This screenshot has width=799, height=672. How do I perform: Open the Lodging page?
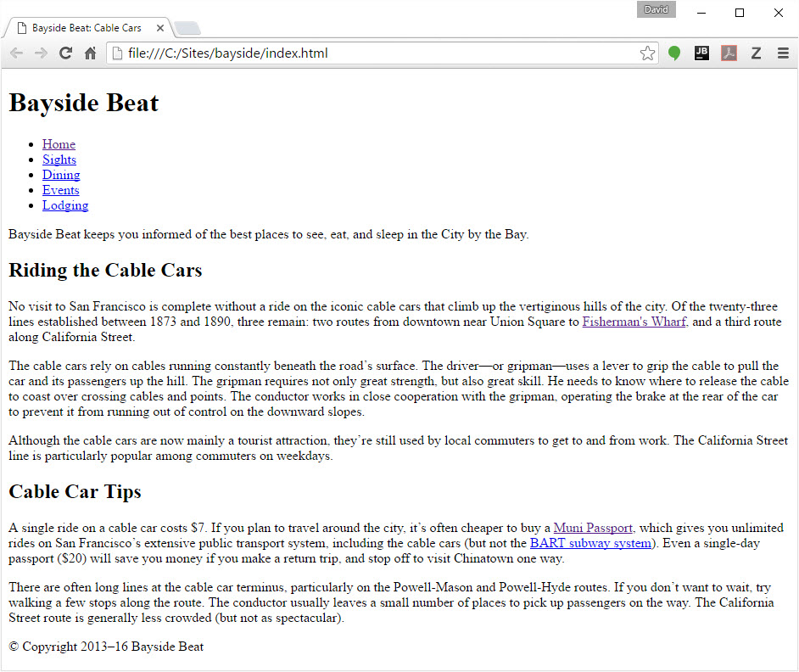coord(64,205)
